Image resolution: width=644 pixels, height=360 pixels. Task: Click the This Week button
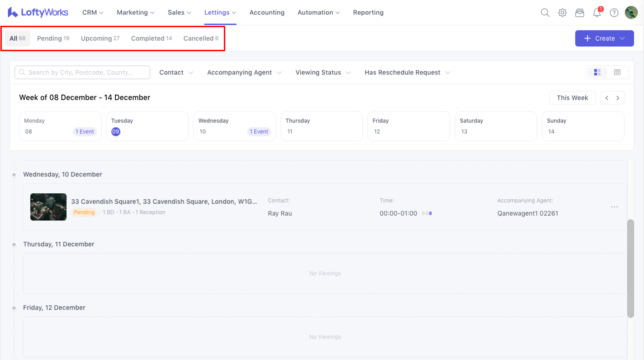point(572,98)
